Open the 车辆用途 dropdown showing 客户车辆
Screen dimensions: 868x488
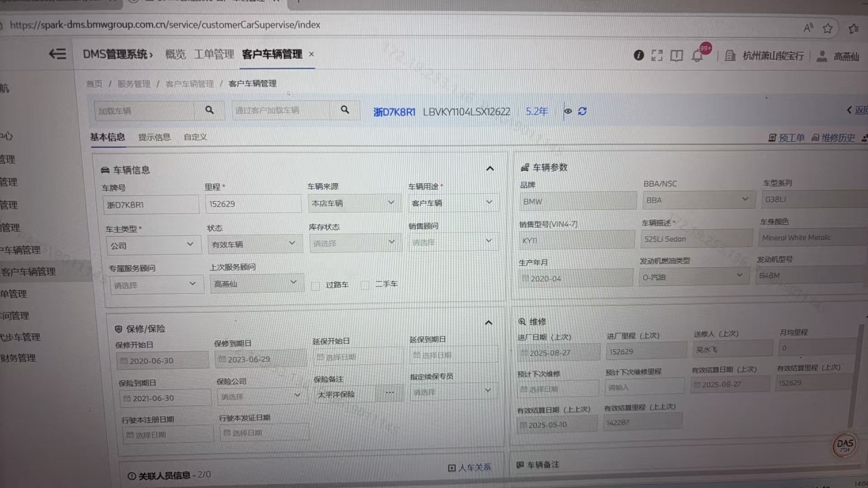453,203
